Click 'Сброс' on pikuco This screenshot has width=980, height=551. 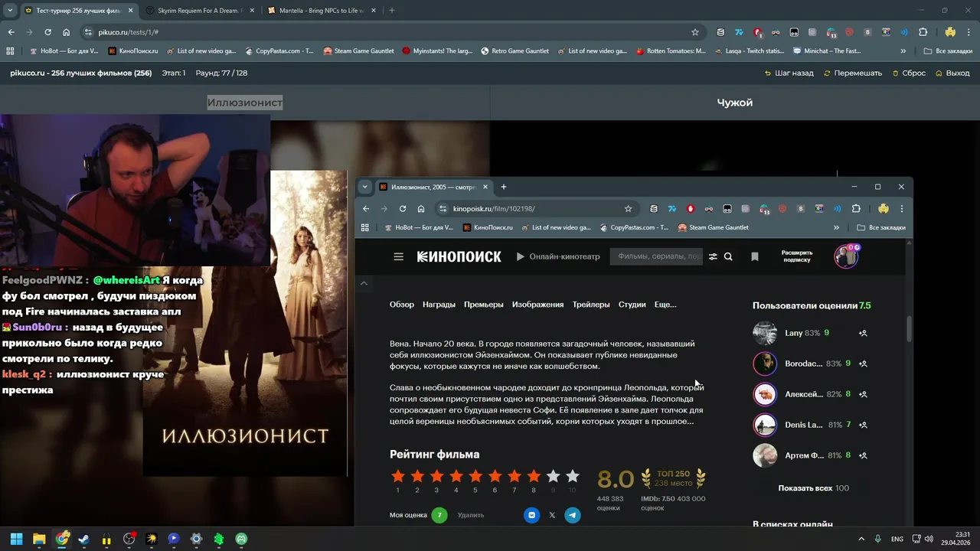909,73
